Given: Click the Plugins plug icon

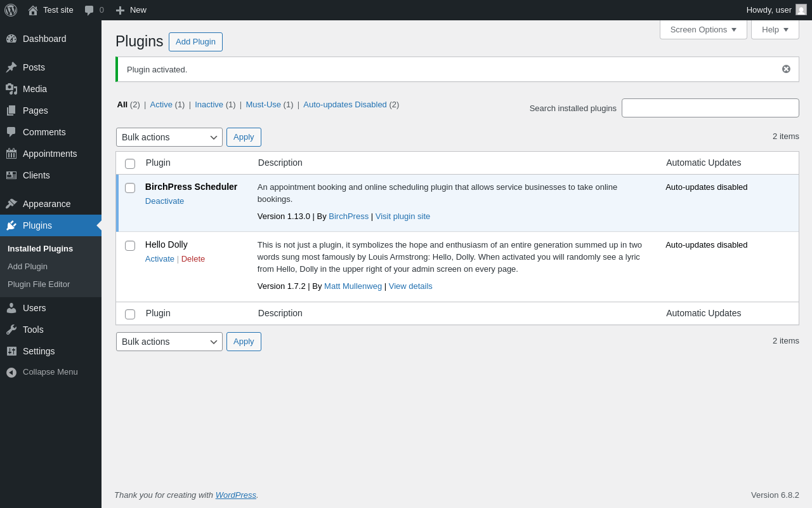Looking at the screenshot, I should [11, 225].
